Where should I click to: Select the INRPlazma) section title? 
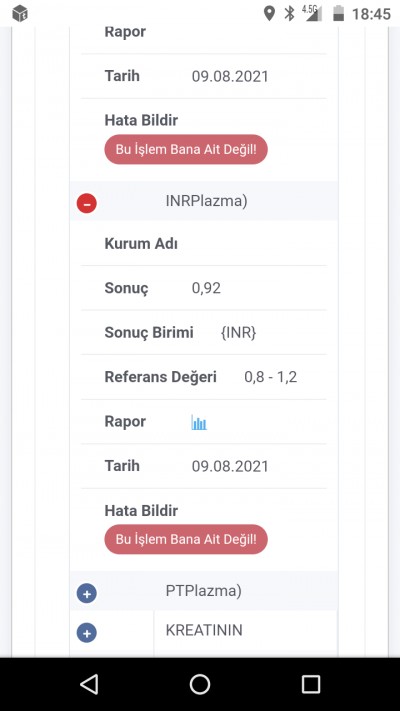click(206, 201)
